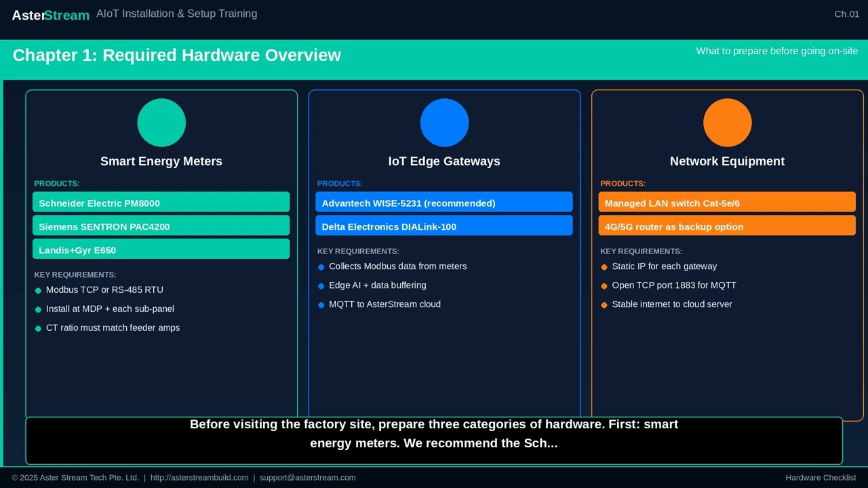Select the Siemens SENTRON PAC4200 product
The height and width of the screenshot is (488, 868).
pyautogui.click(x=161, y=226)
